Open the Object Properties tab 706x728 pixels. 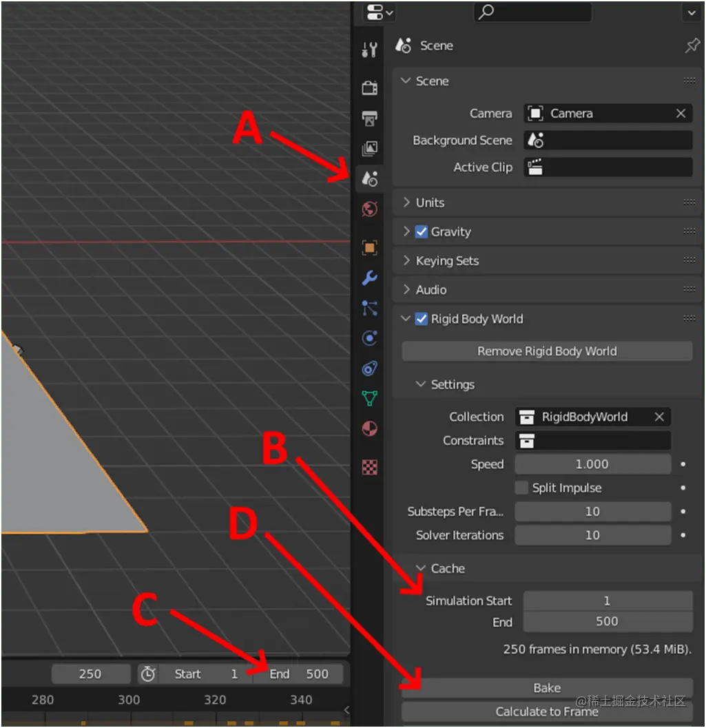[x=369, y=248]
